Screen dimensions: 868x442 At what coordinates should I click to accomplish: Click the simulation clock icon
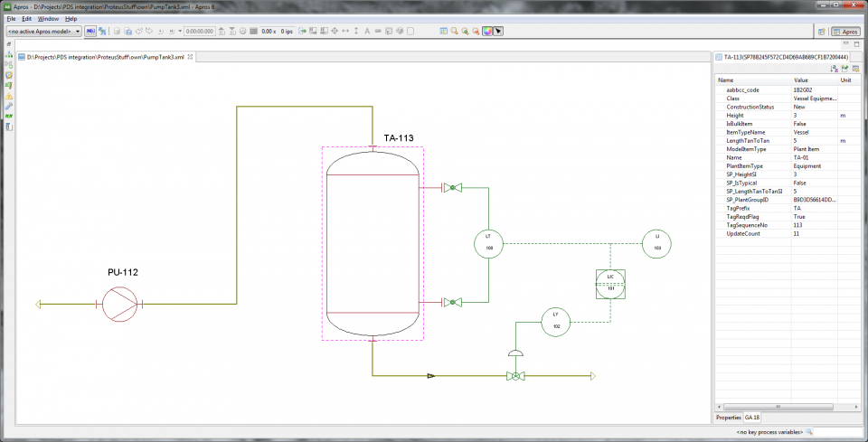(x=243, y=32)
